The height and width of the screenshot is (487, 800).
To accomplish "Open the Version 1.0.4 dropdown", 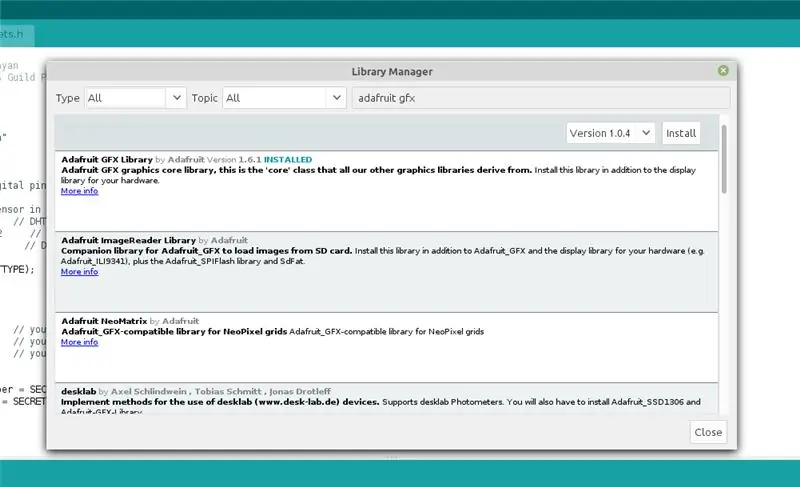I will pos(610,133).
